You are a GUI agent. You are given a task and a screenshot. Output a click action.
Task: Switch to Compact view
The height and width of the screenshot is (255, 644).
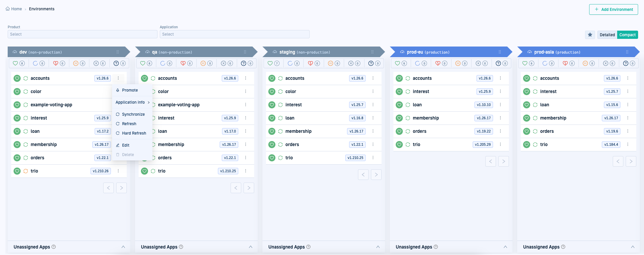point(627,35)
